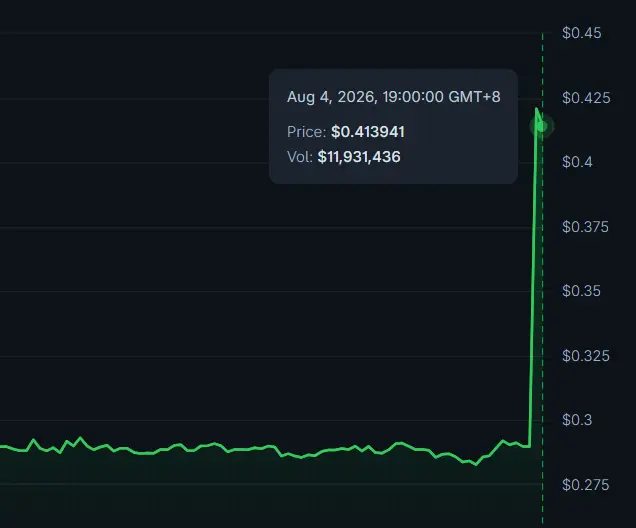
Task: Click the price value $0.413941 in tooltip
Action: click(x=367, y=132)
